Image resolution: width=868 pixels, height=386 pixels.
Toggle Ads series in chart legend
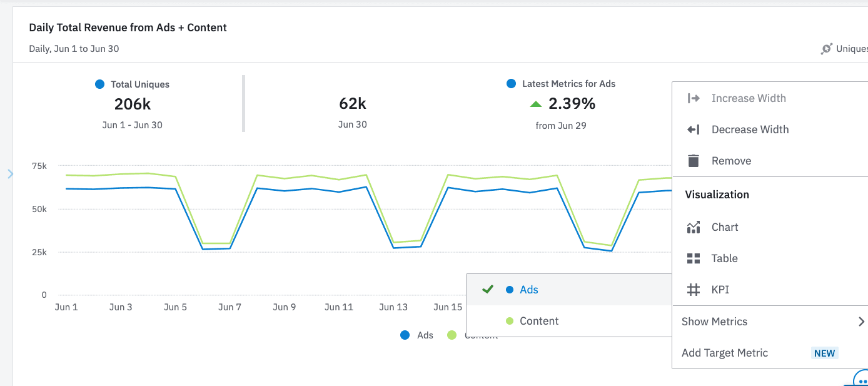pyautogui.click(x=417, y=335)
